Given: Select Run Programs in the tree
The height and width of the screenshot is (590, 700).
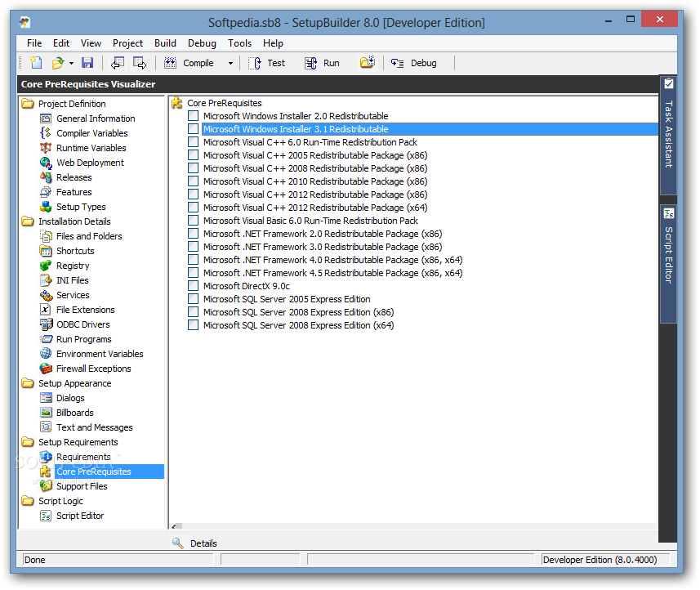Looking at the screenshot, I should pyautogui.click(x=84, y=339).
